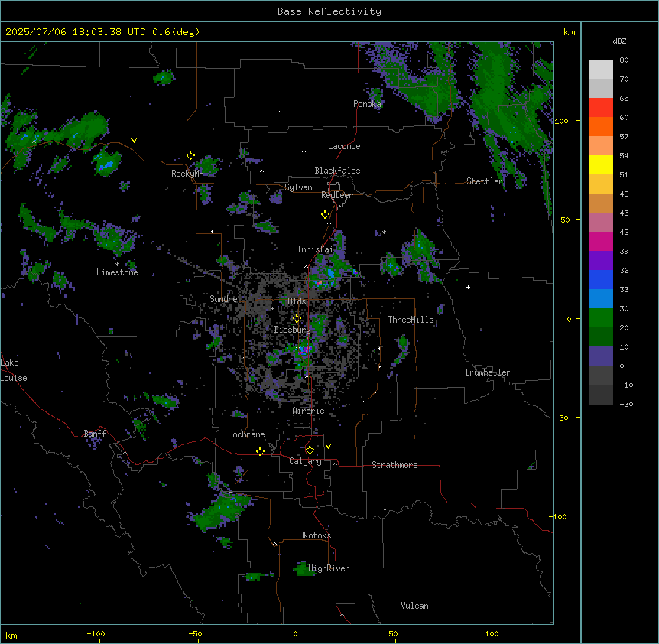The width and height of the screenshot is (659, 644).
Task: Click the Lacombe city label
Action: (x=344, y=146)
